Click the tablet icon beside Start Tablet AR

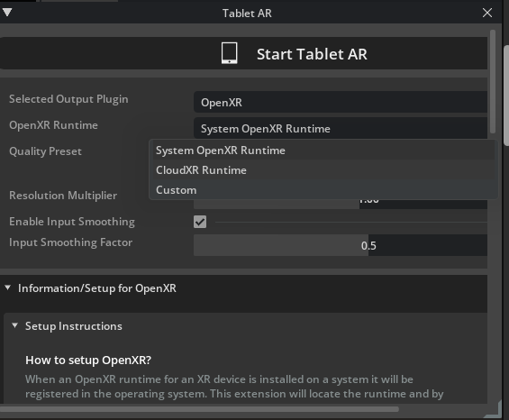click(x=229, y=53)
